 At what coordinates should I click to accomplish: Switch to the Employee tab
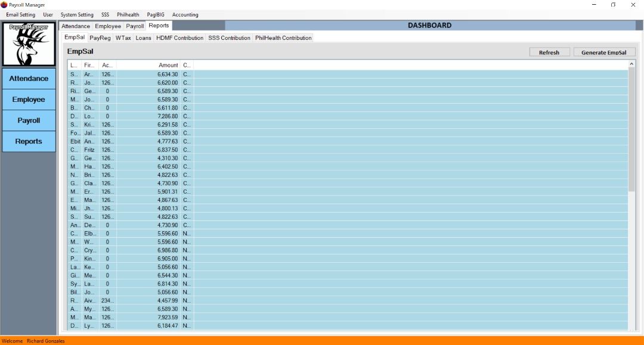[x=107, y=26]
